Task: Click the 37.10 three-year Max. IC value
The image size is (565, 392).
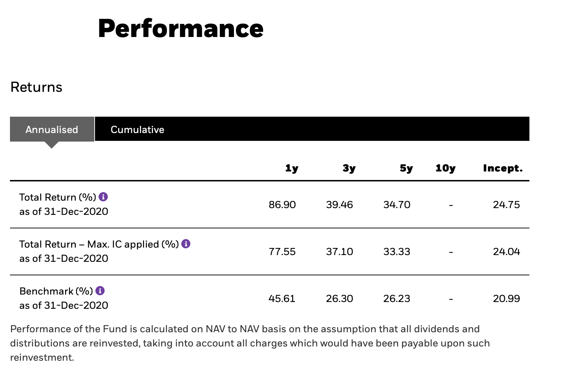Action: pyautogui.click(x=339, y=252)
